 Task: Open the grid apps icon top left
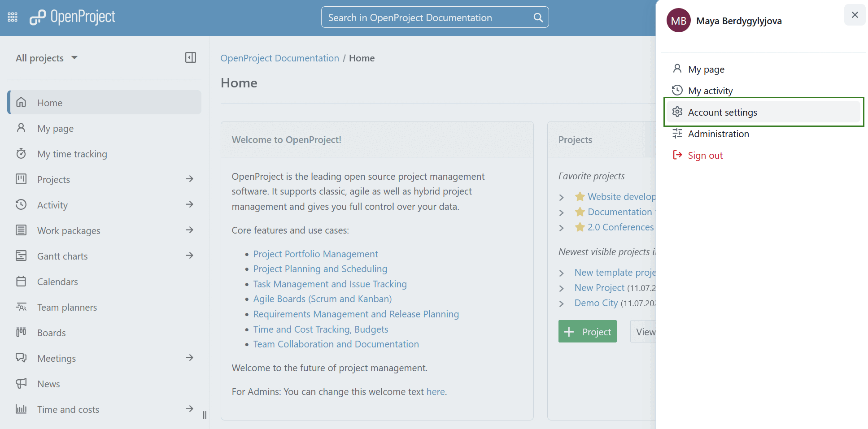click(x=12, y=17)
